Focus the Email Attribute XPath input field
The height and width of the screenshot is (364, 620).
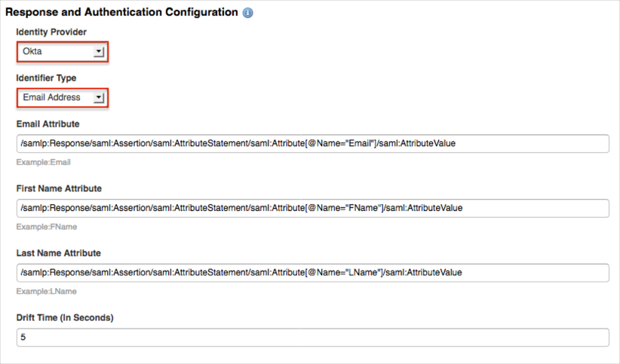pyautogui.click(x=312, y=143)
